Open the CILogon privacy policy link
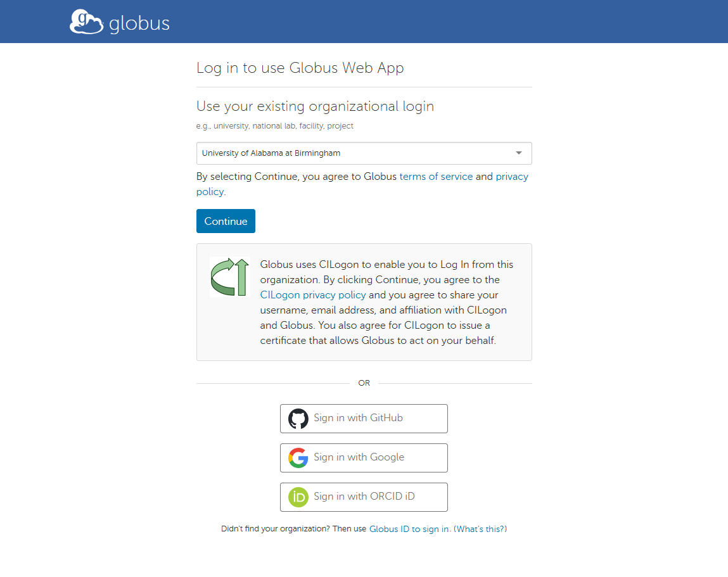This screenshot has width=728, height=577. click(313, 295)
